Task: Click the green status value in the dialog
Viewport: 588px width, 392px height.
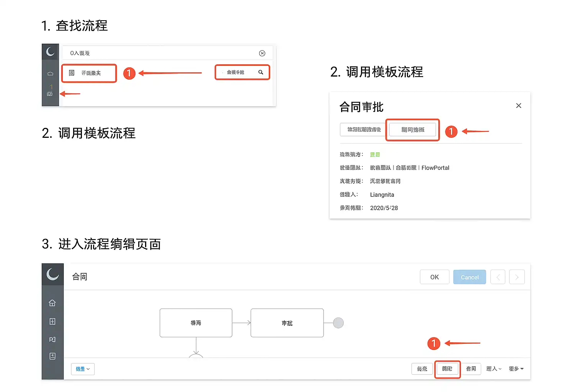Action: click(375, 155)
